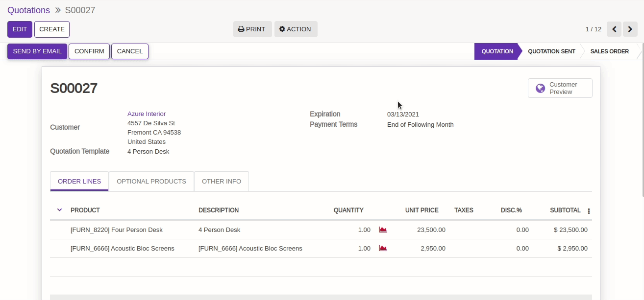Open the Other Info tab
644x300 pixels.
(222, 181)
